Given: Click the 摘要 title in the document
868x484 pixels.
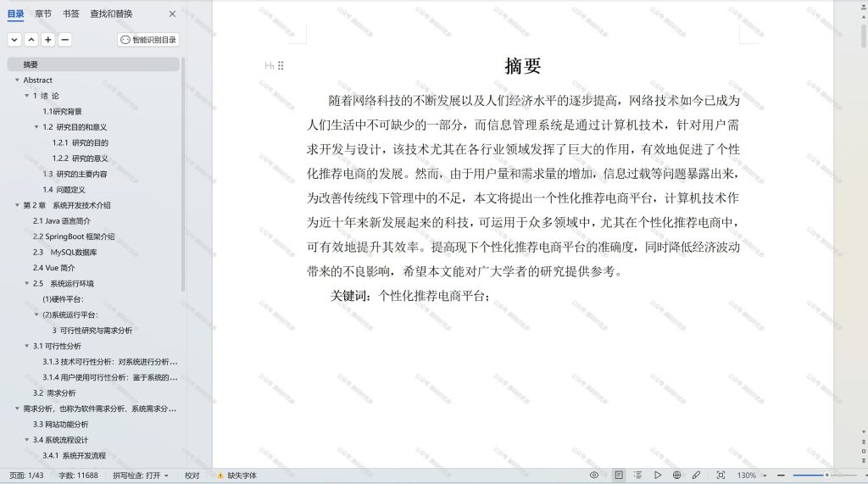Looking at the screenshot, I should (x=522, y=66).
